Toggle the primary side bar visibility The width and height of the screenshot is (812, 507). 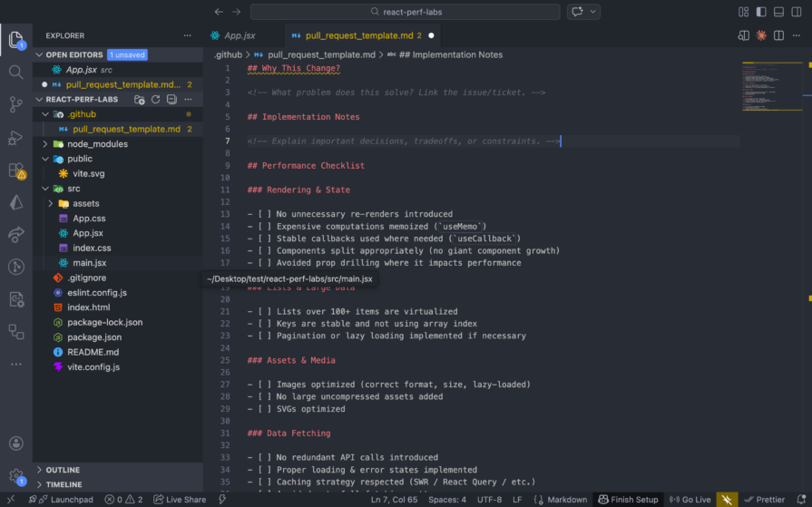[x=760, y=12]
